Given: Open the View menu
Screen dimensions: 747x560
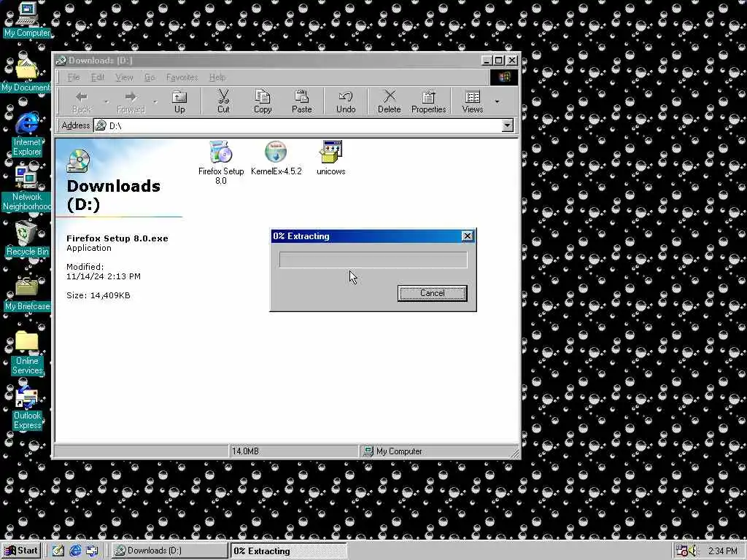Looking at the screenshot, I should (x=124, y=77).
